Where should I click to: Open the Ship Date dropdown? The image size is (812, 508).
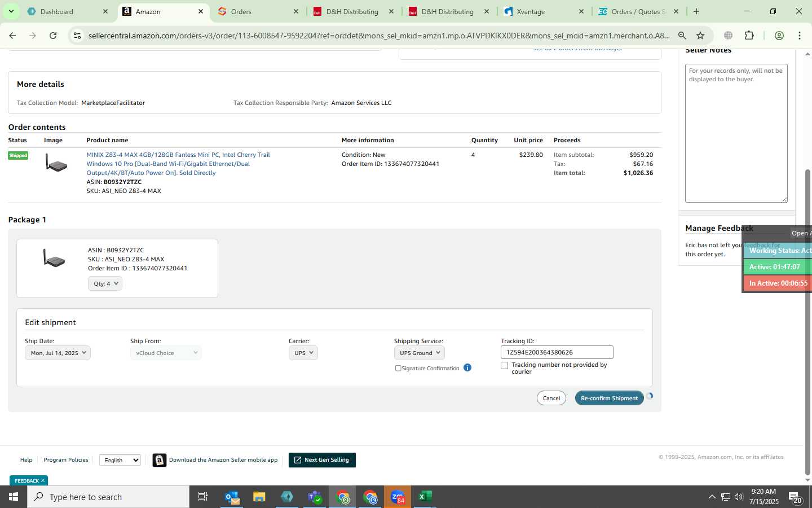(58, 353)
